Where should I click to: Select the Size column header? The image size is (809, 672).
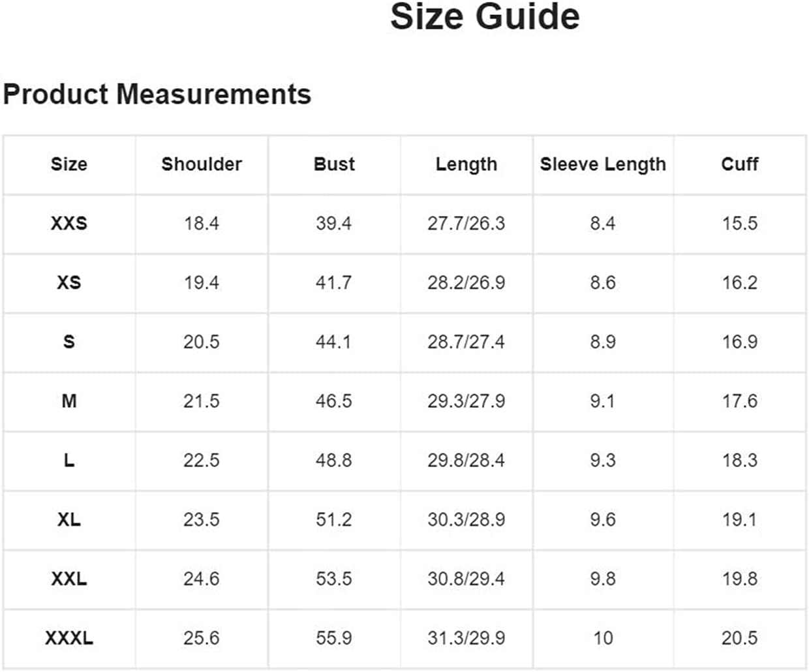69,164
